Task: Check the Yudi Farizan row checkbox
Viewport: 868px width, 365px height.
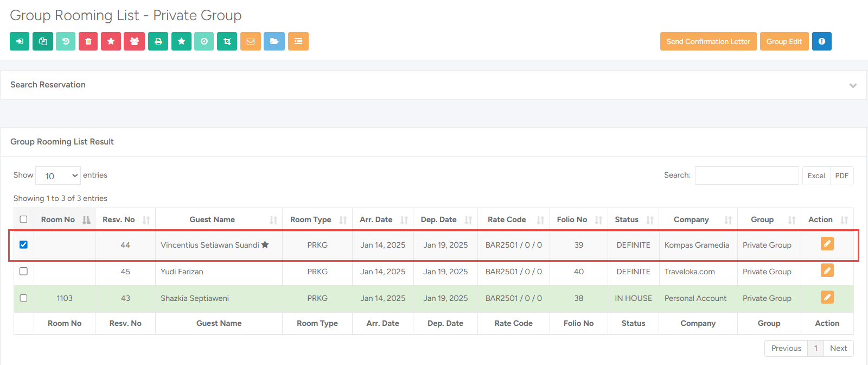Action: pos(23,271)
